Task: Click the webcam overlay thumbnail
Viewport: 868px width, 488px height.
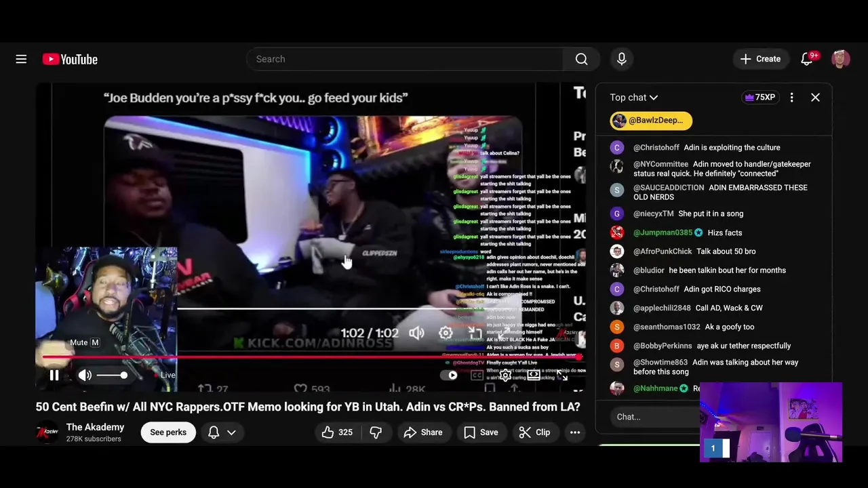Action: (771, 422)
